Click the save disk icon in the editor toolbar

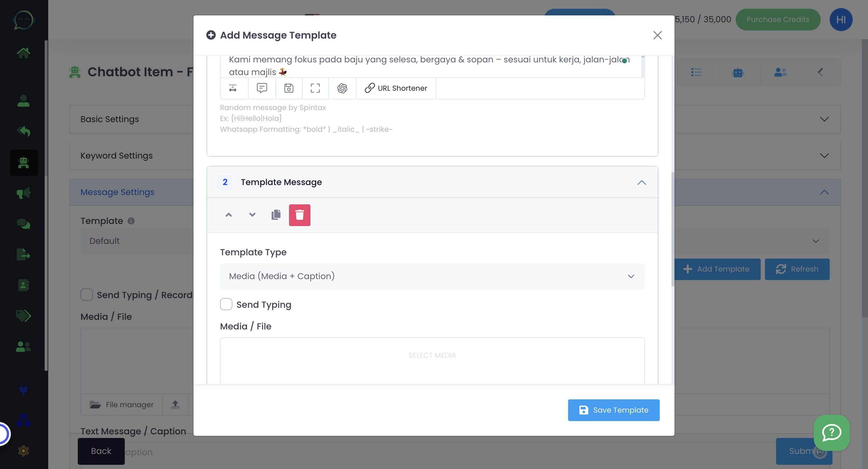pos(288,88)
